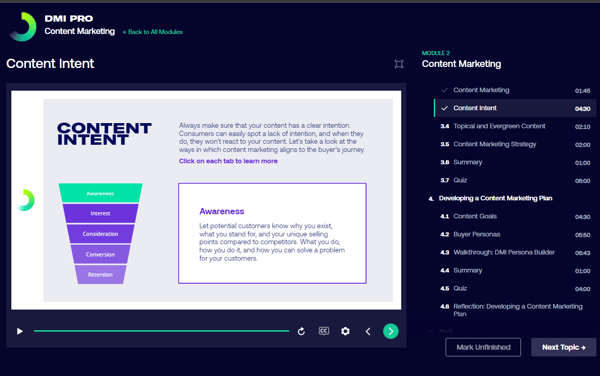The image size is (600, 376).
Task: Select the Consideration funnel tab
Action: point(100,234)
